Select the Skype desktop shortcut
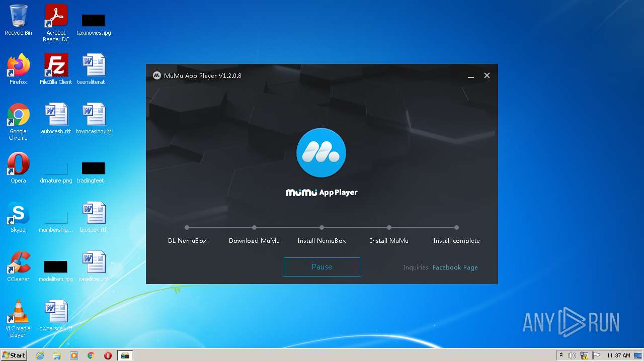The height and width of the screenshot is (362, 644). click(18, 217)
